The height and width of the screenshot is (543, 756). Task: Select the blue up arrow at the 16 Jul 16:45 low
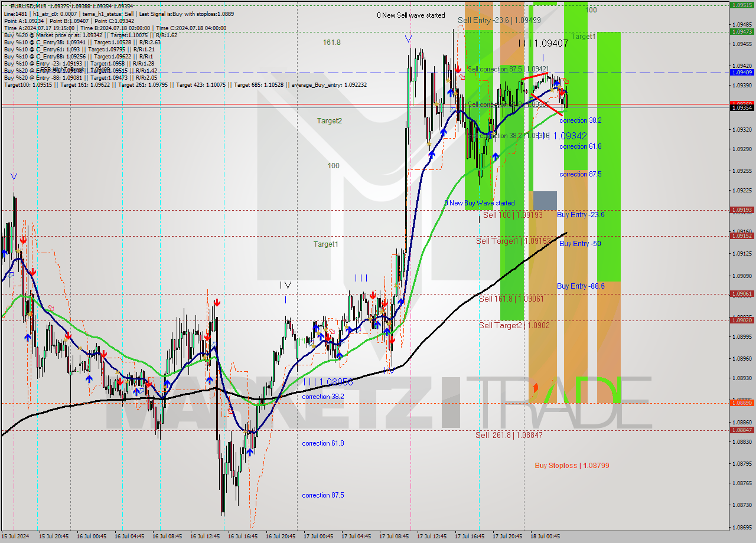click(x=250, y=452)
